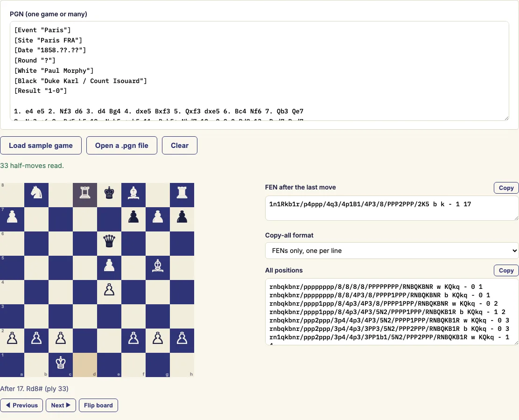Viewport: 519px width, 420px height.
Task: Click the '[Result "1-0"]' PGN line
Action: tap(41, 91)
